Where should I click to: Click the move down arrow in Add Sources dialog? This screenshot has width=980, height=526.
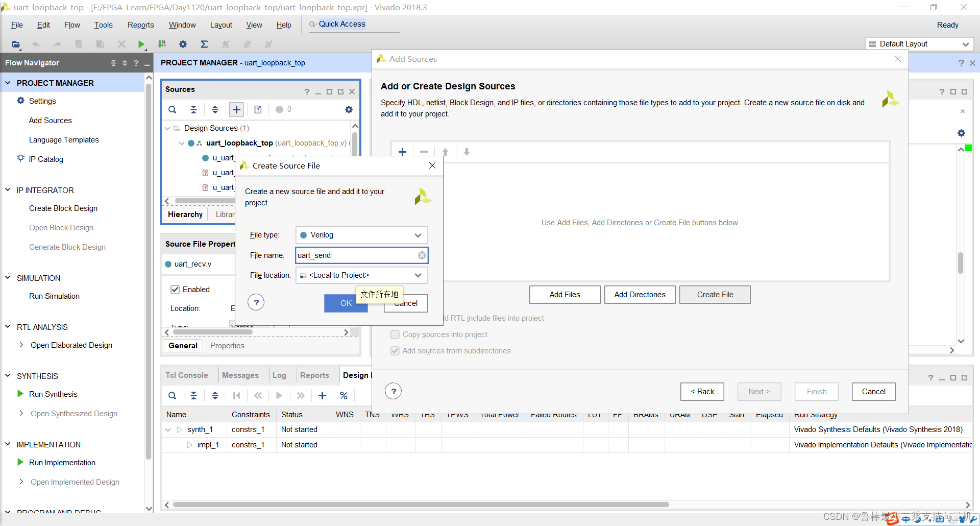[x=467, y=152]
